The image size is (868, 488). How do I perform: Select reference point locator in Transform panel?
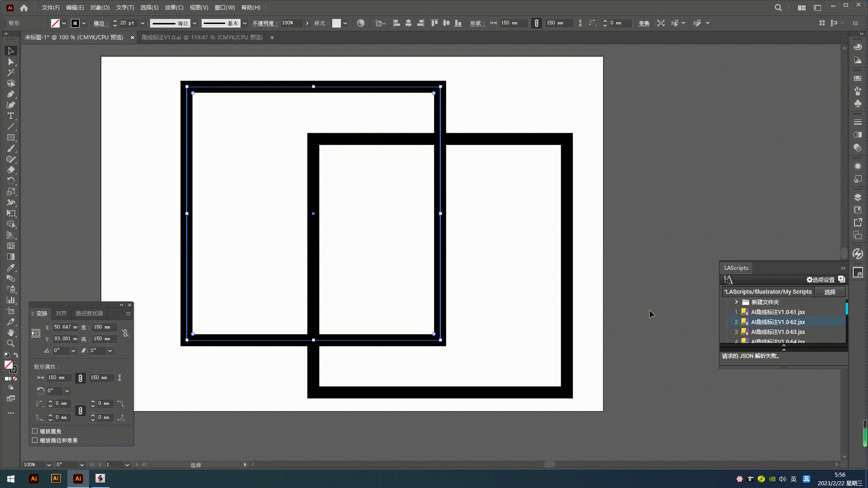click(36, 333)
